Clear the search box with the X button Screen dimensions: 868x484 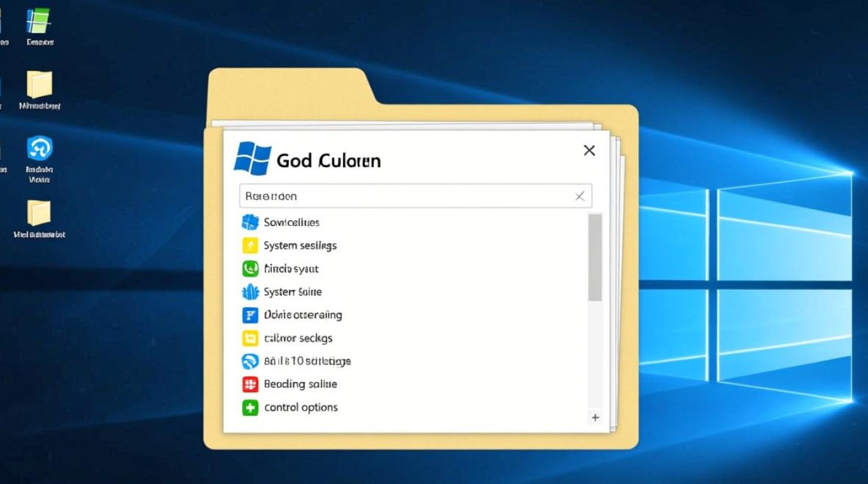579,196
